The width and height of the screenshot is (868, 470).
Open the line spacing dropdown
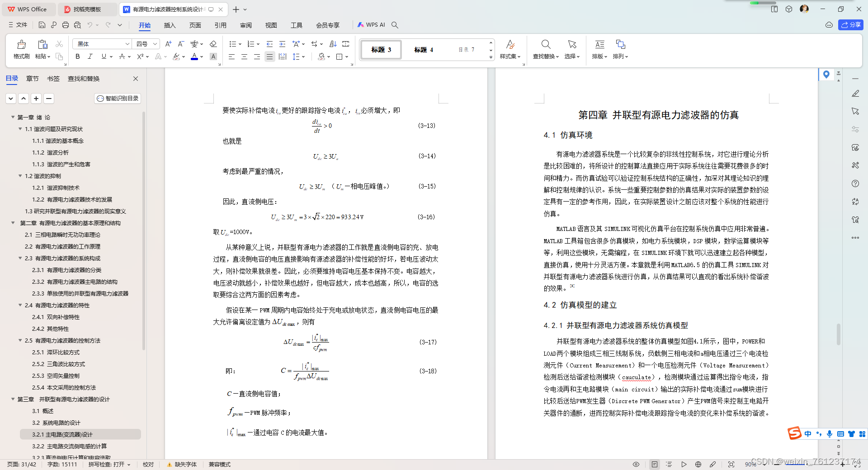pyautogui.click(x=297, y=56)
